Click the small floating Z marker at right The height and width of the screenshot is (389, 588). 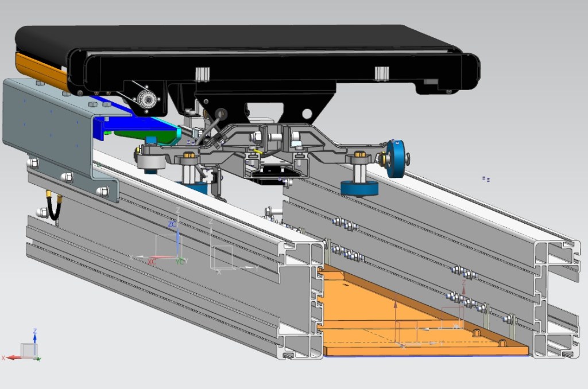[x=486, y=179]
